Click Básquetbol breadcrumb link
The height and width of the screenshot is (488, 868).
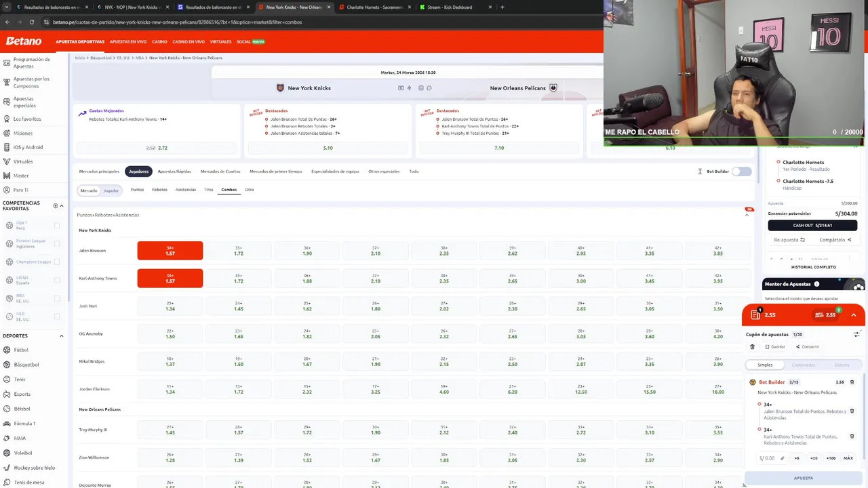101,58
